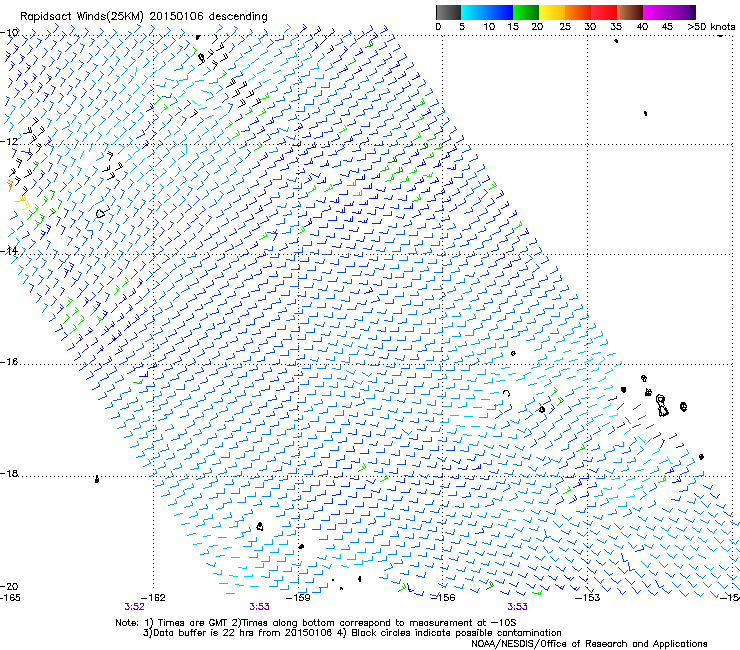Click the '-159' longitude axis label
This screenshot has width=740, height=650.
299,598
